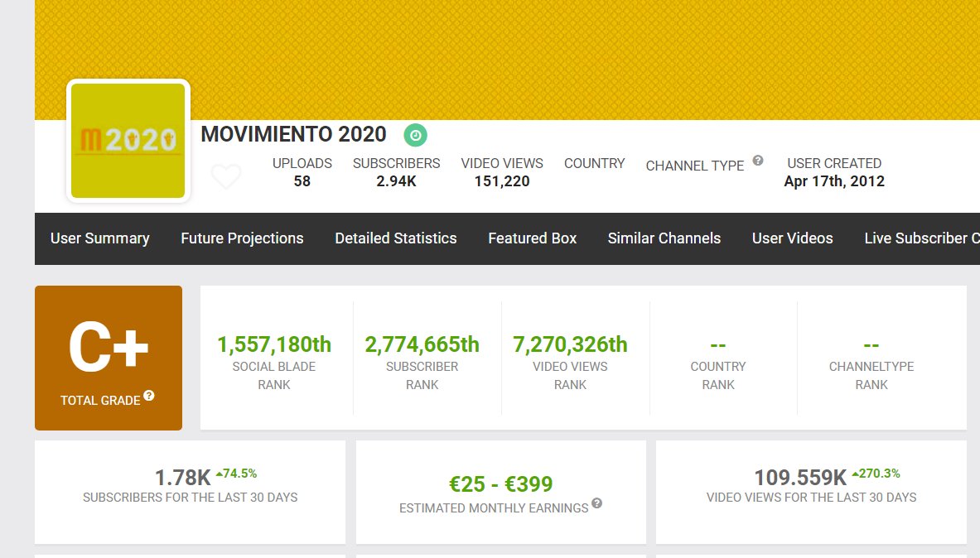
Task: Click the CHANNEL TYPE label
Action: (695, 166)
